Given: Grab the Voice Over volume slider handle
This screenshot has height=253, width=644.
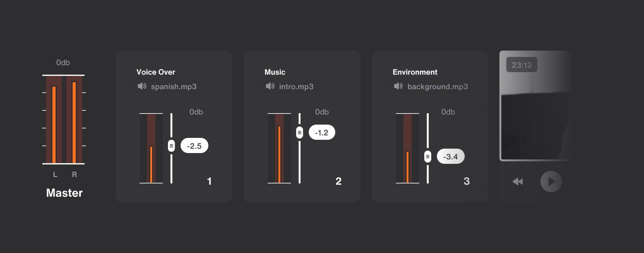Looking at the screenshot, I should coord(171,146).
